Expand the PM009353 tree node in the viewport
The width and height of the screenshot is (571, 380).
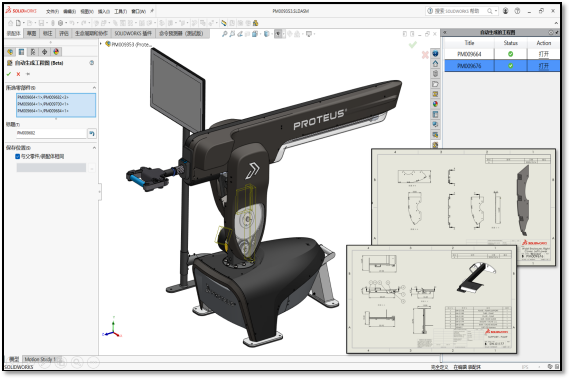pos(101,44)
